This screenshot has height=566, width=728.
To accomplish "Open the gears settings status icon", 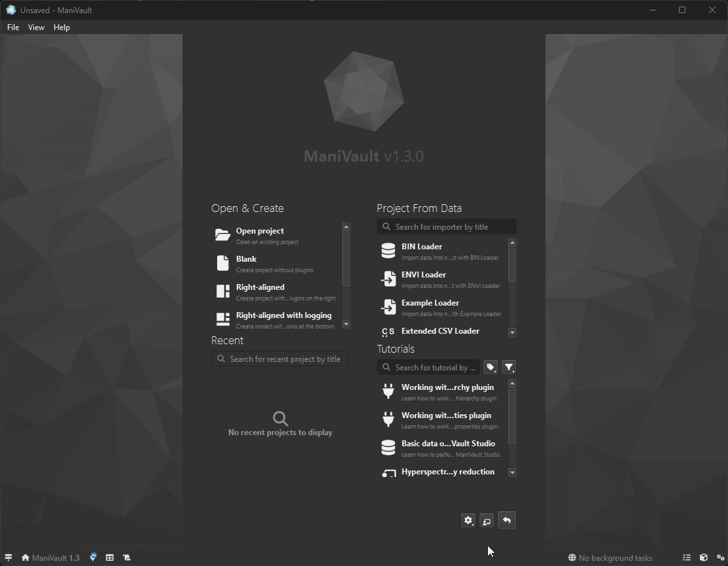I will tap(721, 557).
